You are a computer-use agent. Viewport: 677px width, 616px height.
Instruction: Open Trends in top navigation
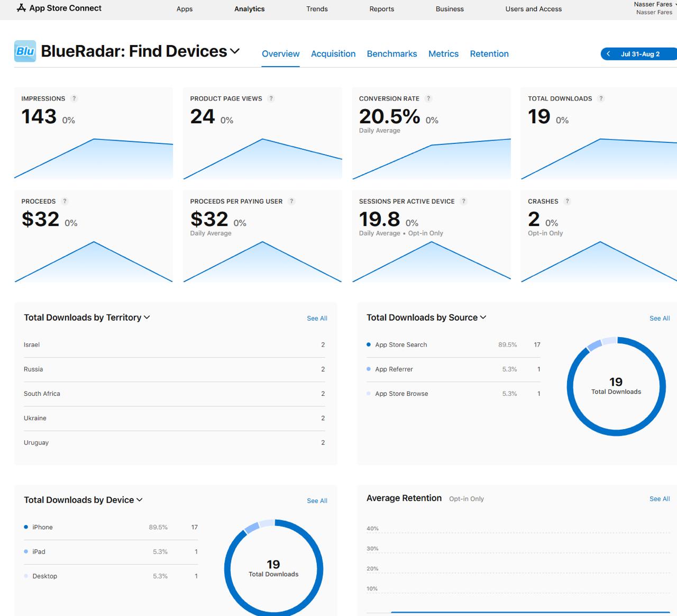click(317, 9)
